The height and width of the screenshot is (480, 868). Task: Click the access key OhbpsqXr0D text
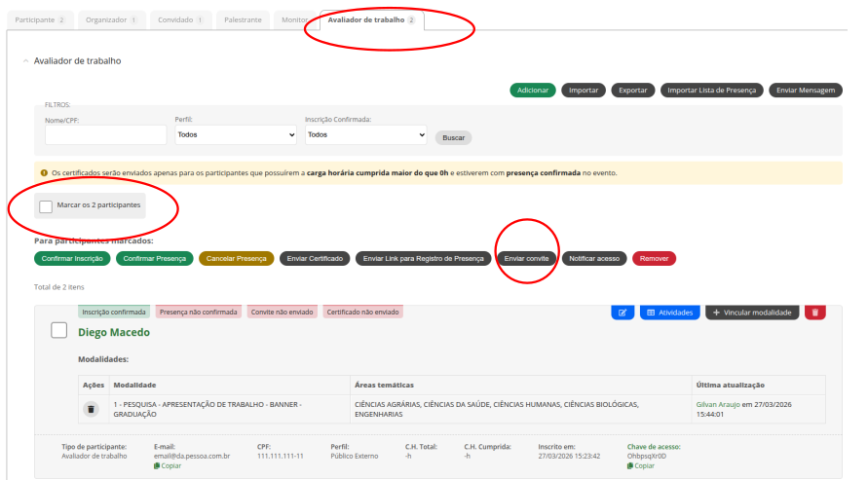647,457
